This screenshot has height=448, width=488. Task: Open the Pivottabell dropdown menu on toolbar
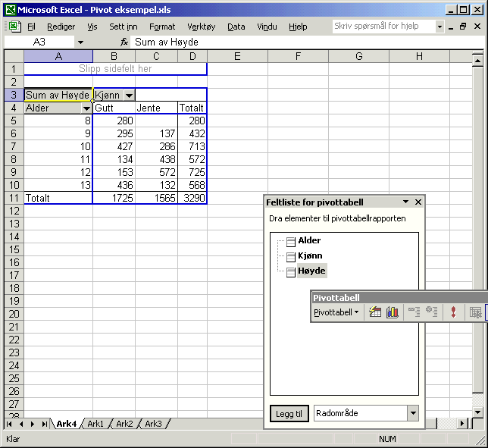[x=336, y=312]
